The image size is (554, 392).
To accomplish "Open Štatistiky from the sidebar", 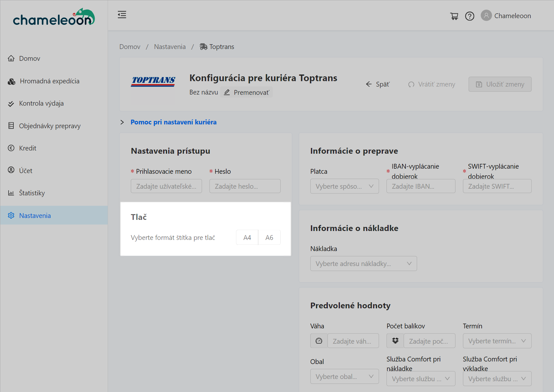I will pyautogui.click(x=32, y=193).
